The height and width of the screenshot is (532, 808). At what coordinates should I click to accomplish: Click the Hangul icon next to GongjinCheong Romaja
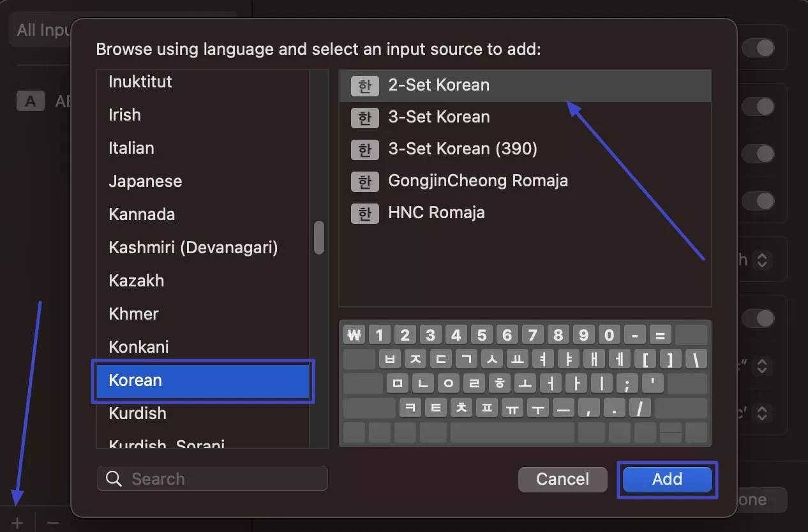point(364,181)
